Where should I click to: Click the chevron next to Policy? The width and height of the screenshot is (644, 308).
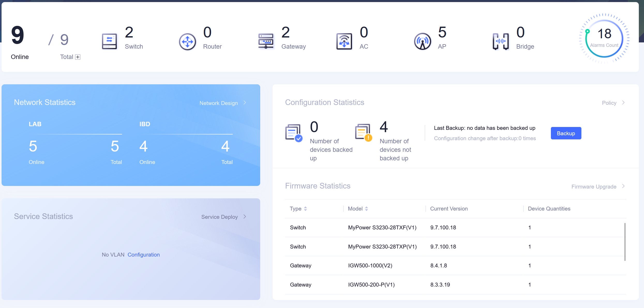point(623,103)
